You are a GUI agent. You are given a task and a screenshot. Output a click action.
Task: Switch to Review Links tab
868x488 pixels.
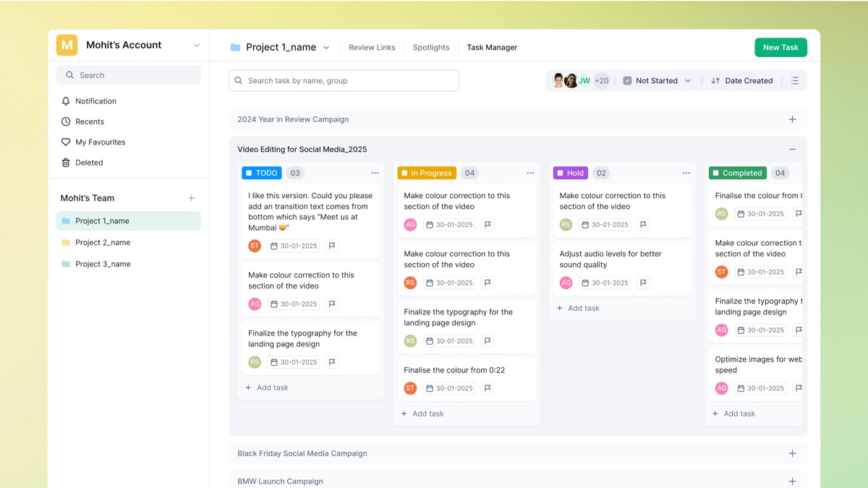click(x=372, y=48)
